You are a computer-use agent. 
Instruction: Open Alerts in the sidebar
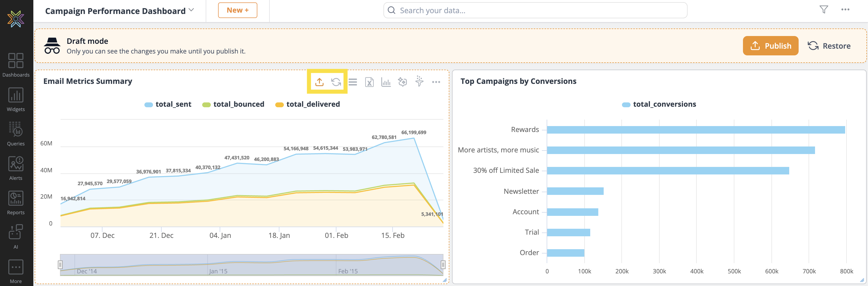coord(16,168)
